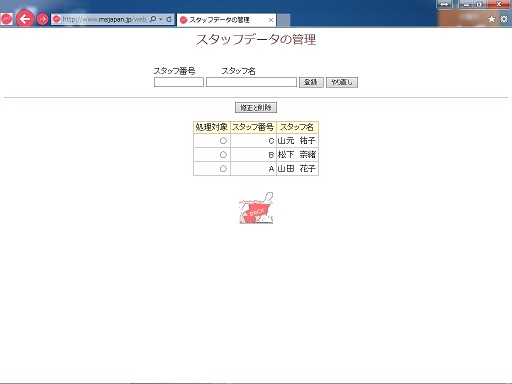Click the round red icon left of the back arrow
Screen dimensions: 512x384
point(6,19)
